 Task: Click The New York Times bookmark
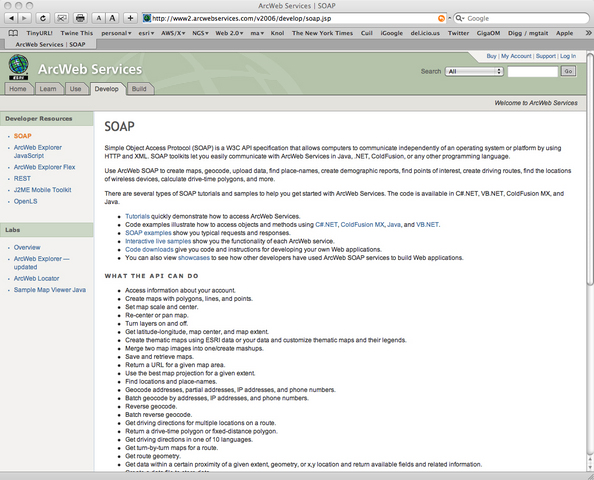[x=322, y=33]
